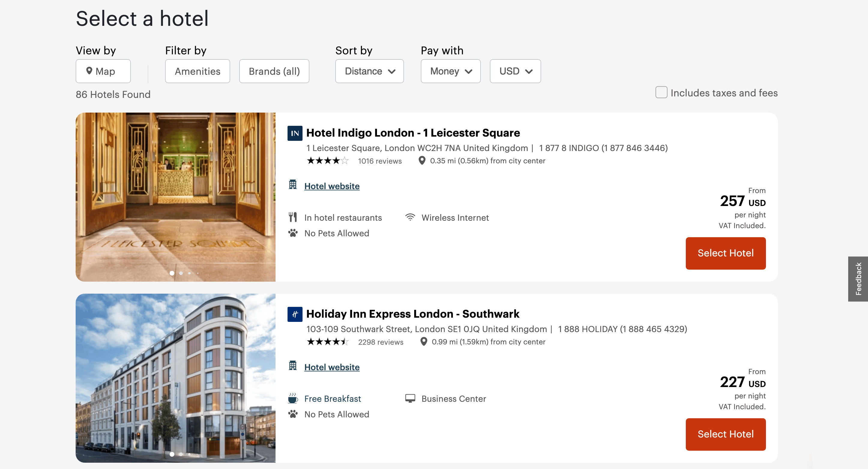The height and width of the screenshot is (469, 868).
Task: Click the In hotel restaurants fork icon
Action: 292,217
